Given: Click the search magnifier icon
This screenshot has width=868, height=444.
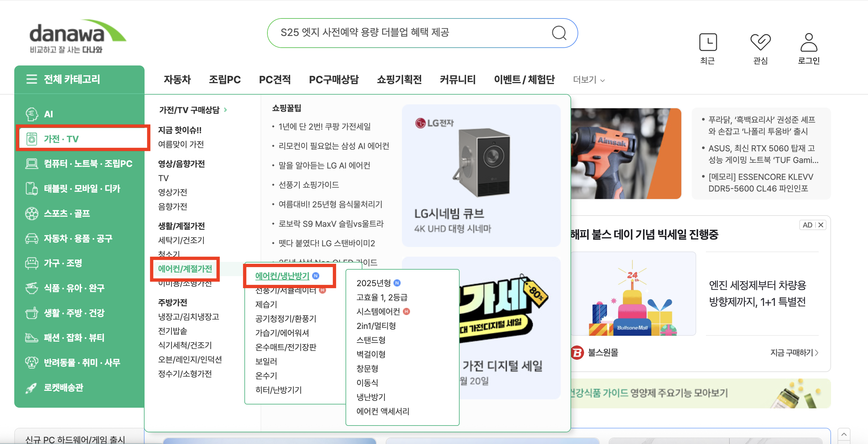Looking at the screenshot, I should (559, 33).
